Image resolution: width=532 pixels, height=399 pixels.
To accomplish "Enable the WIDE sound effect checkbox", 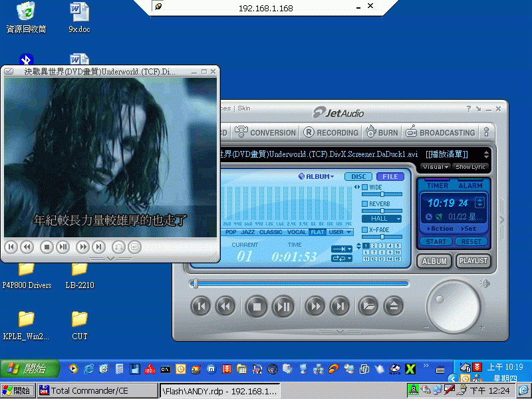I will click(x=364, y=188).
